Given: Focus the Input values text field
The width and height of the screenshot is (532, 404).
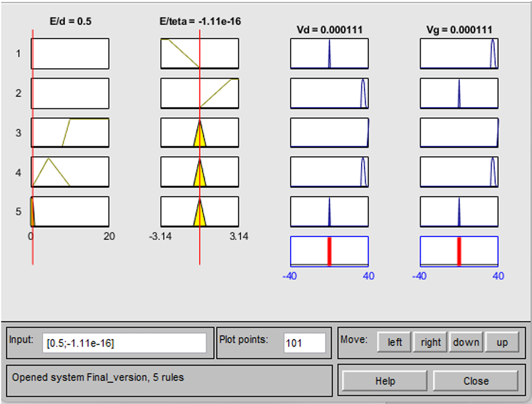Looking at the screenshot, I should (124, 343).
